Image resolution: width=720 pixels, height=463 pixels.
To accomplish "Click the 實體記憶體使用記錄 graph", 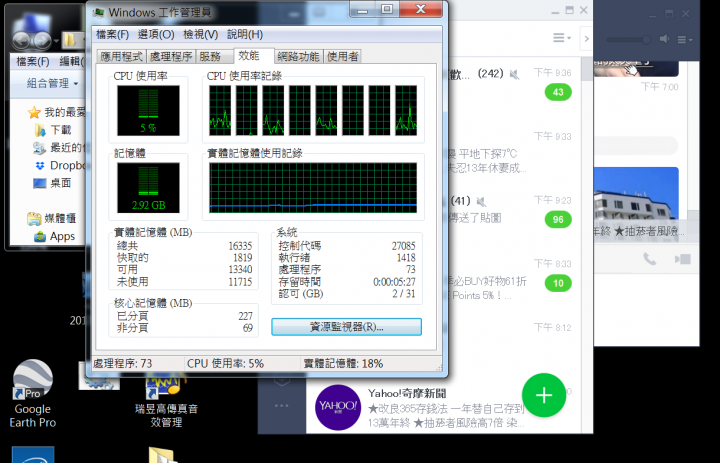I will pos(313,187).
